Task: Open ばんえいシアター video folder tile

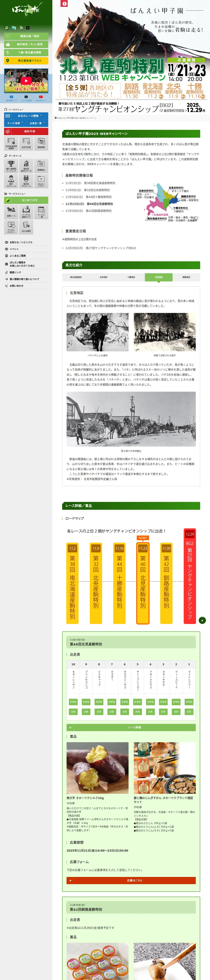Action: tap(41, 181)
